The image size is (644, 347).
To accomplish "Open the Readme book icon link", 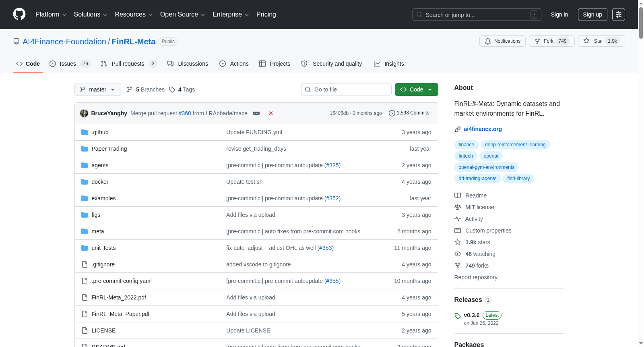I will pos(458,195).
